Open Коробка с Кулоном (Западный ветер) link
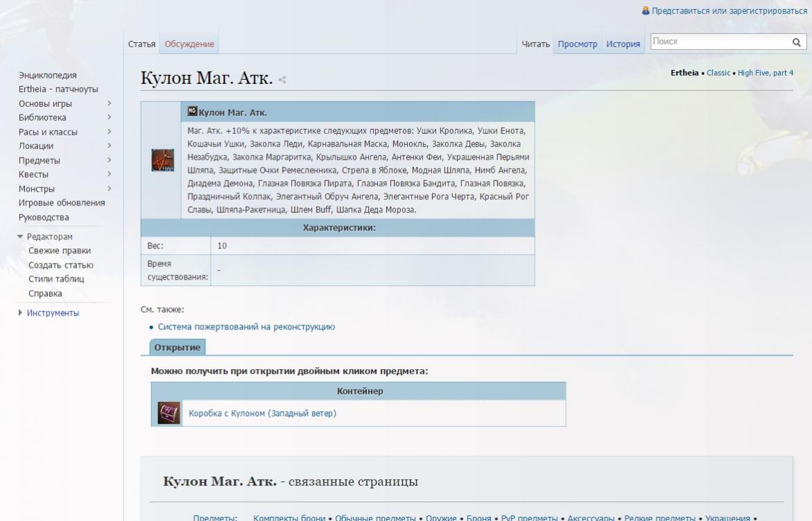 point(262,413)
